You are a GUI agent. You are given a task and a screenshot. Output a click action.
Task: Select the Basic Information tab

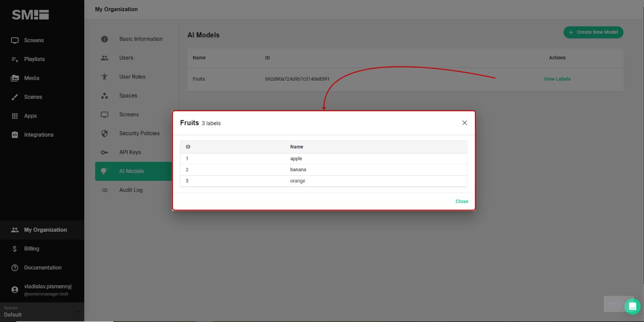[x=141, y=39]
